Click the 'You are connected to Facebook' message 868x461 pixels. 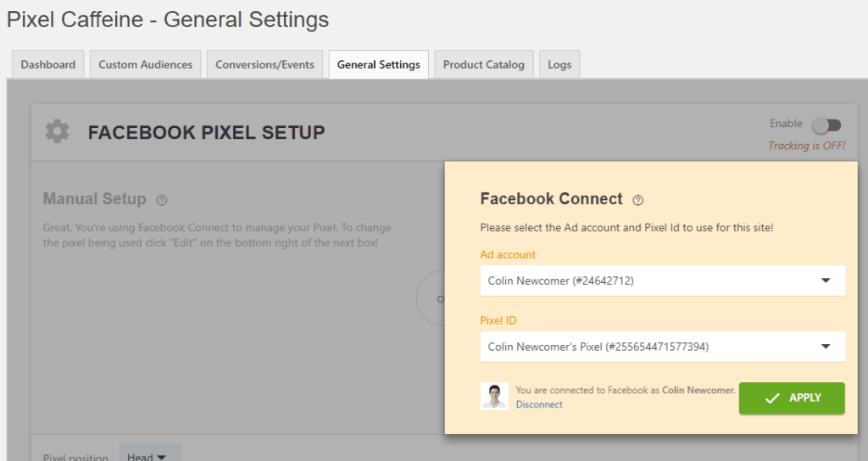point(626,390)
